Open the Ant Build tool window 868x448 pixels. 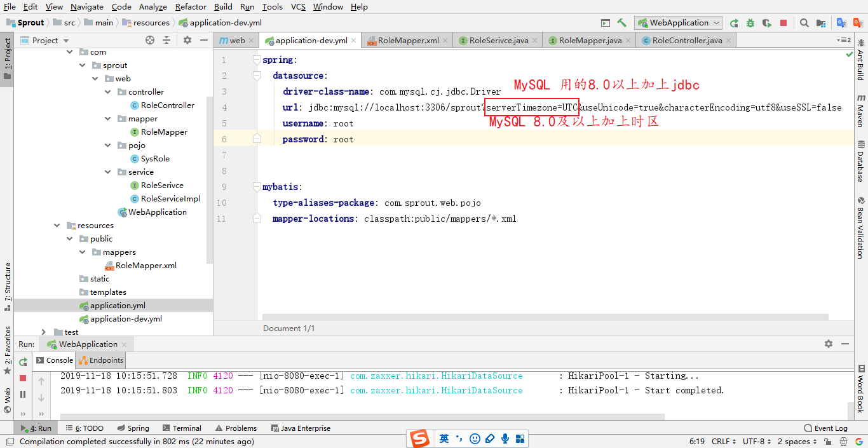pyautogui.click(x=861, y=59)
